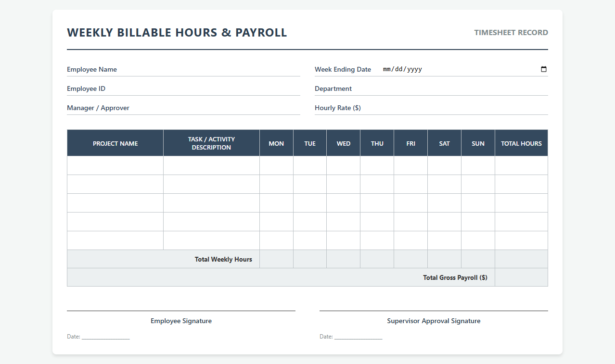Click Date line under Supervisor Approval Signature
Viewport: 615px width, 364px height.
351,337
